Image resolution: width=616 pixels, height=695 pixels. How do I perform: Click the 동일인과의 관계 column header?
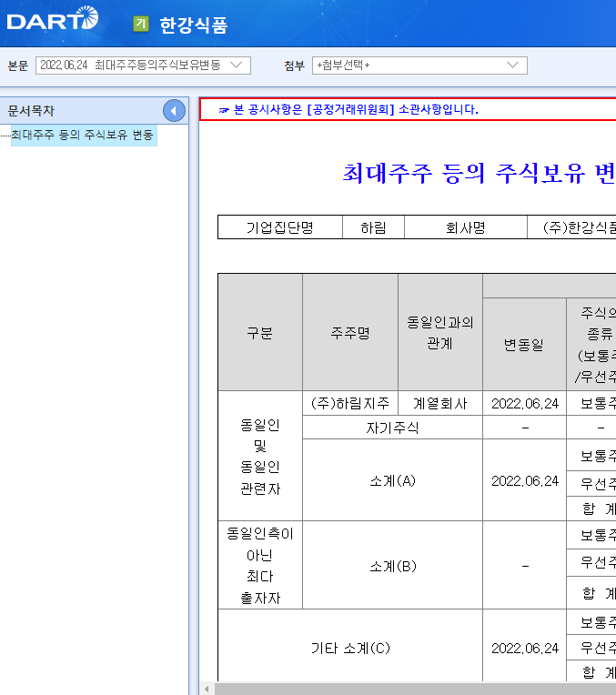(x=440, y=332)
